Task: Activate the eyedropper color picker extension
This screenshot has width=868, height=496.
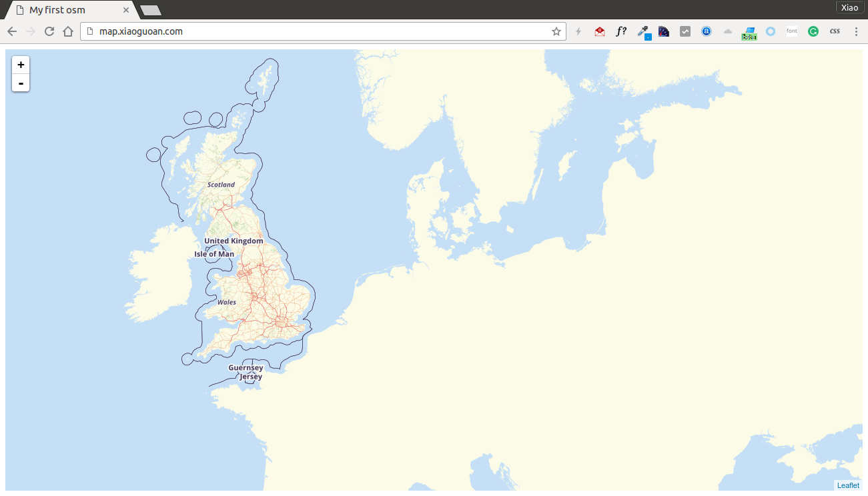Action: [x=643, y=31]
